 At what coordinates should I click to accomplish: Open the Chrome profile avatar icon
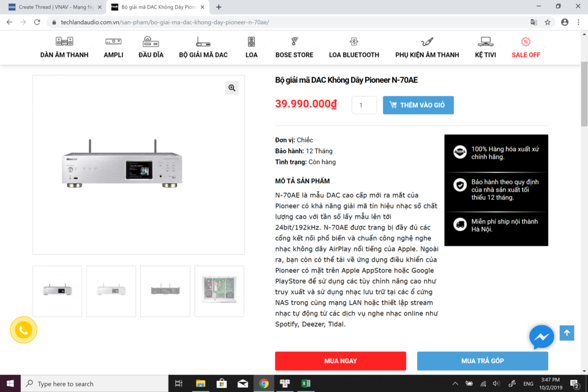[564, 22]
